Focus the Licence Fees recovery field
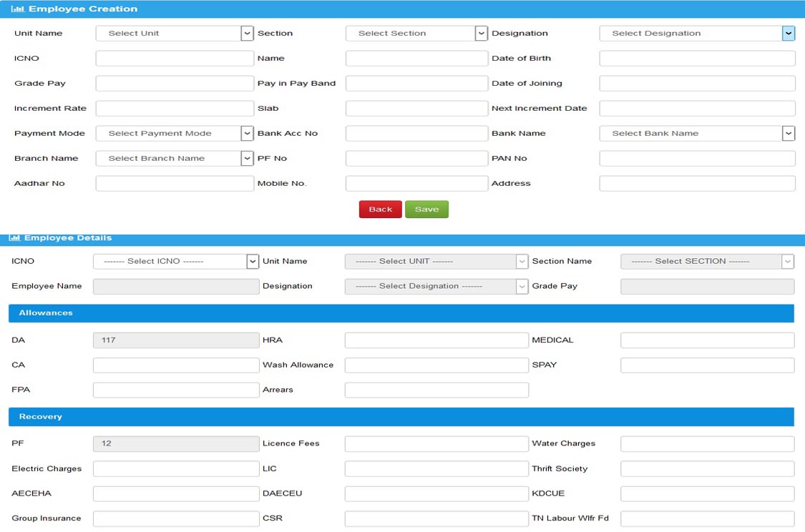 tap(436, 444)
